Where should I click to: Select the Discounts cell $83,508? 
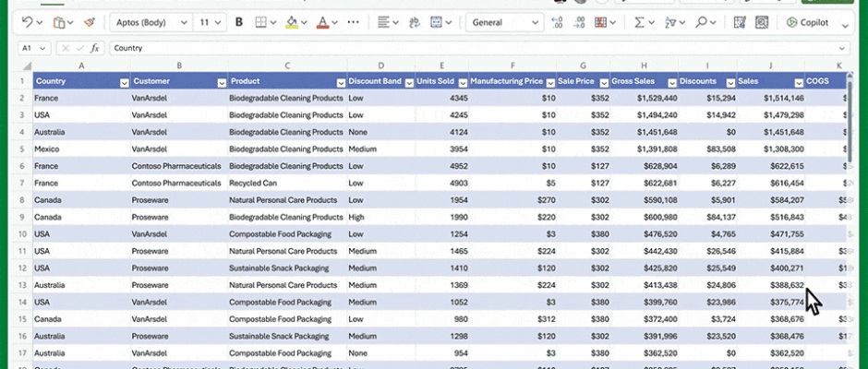(x=707, y=149)
